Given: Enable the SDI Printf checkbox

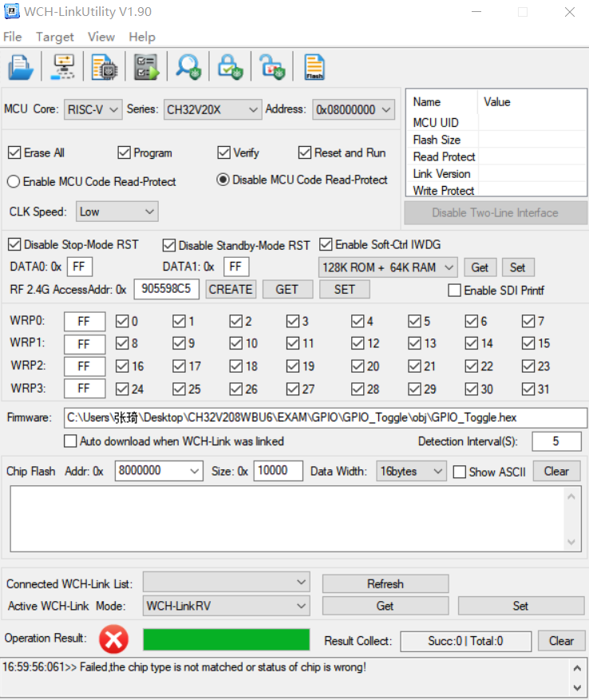Looking at the screenshot, I should tap(455, 291).
